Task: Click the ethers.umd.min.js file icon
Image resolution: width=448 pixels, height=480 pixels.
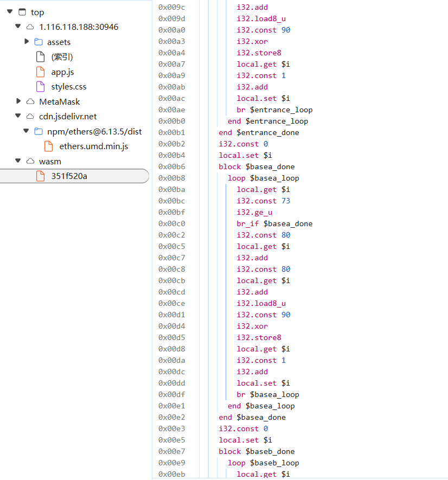Action: [49, 146]
